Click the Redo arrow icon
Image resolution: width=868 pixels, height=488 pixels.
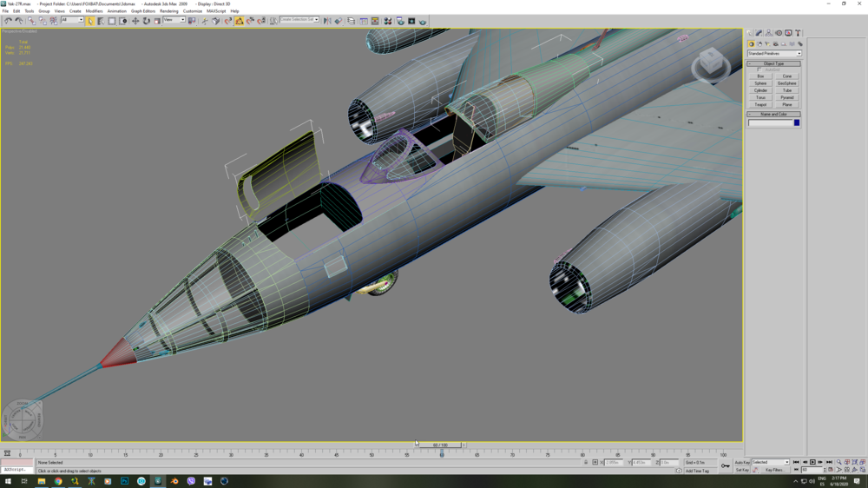[x=19, y=21]
